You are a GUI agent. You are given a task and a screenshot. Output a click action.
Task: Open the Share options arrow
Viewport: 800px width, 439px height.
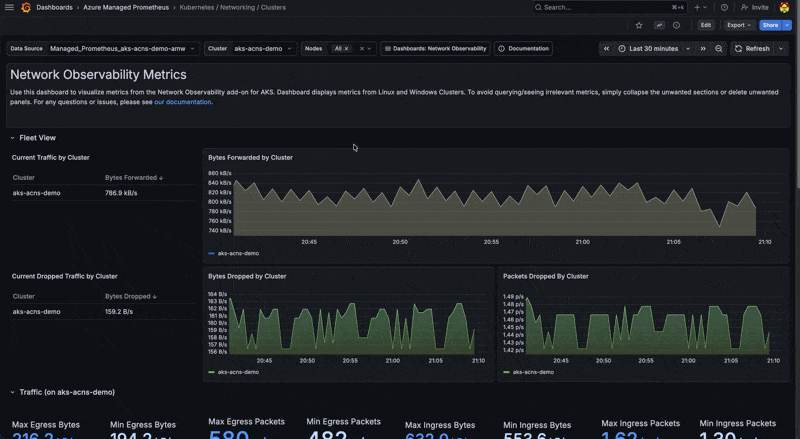coord(787,25)
